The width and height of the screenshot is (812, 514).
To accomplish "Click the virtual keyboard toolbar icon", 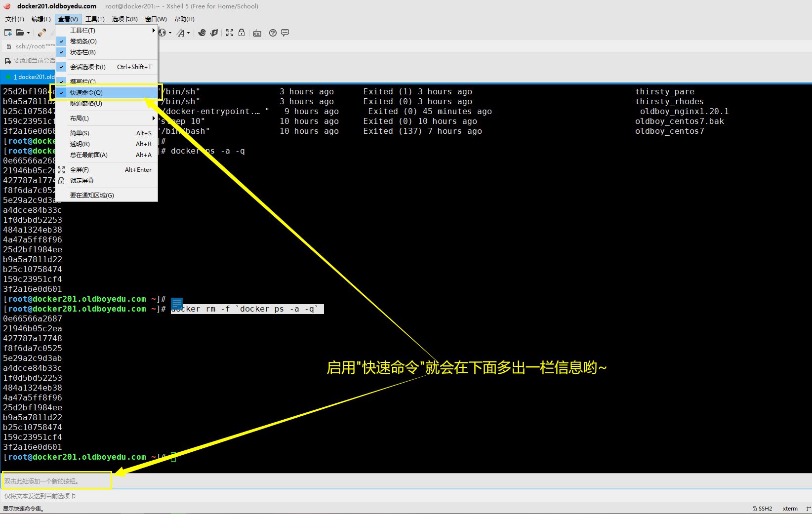I will tap(257, 33).
